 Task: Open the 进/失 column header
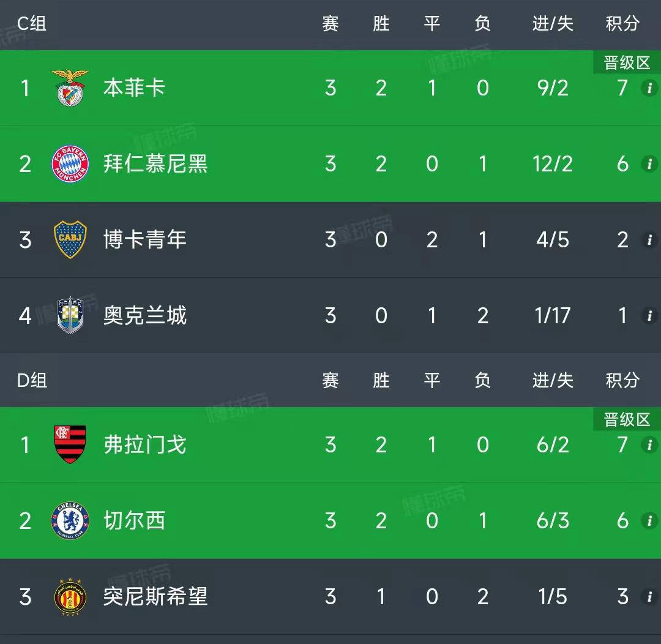tap(552, 24)
